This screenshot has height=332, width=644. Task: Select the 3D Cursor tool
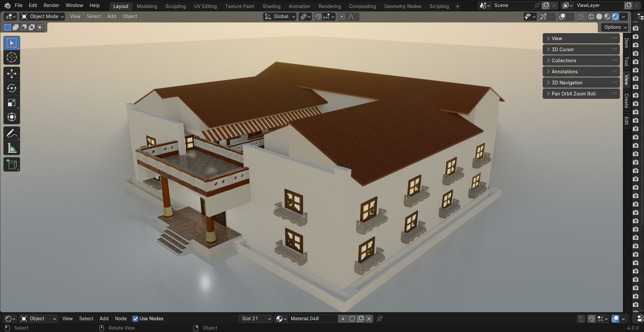[x=12, y=58]
